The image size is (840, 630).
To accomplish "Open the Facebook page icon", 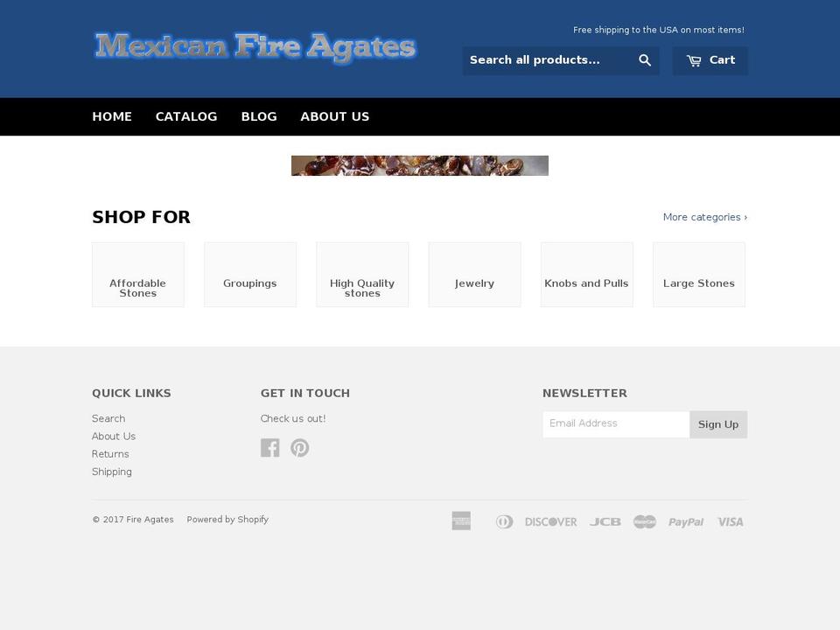I will pyautogui.click(x=270, y=448).
